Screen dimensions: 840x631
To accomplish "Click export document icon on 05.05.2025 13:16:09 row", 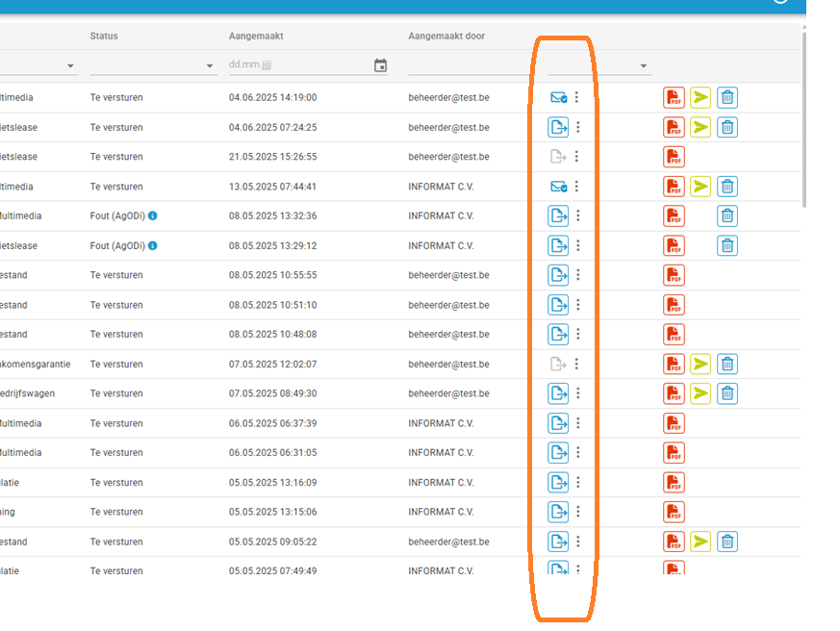I will 558,482.
